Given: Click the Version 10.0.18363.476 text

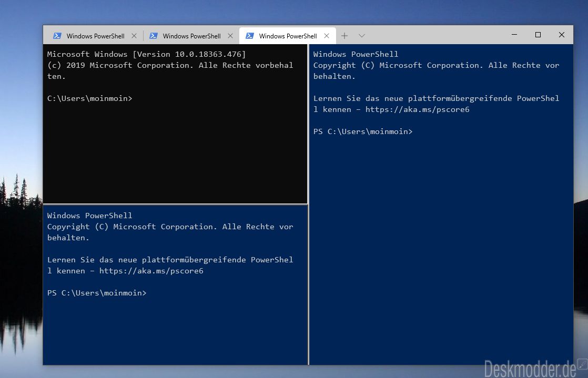Looking at the screenshot, I should point(189,54).
